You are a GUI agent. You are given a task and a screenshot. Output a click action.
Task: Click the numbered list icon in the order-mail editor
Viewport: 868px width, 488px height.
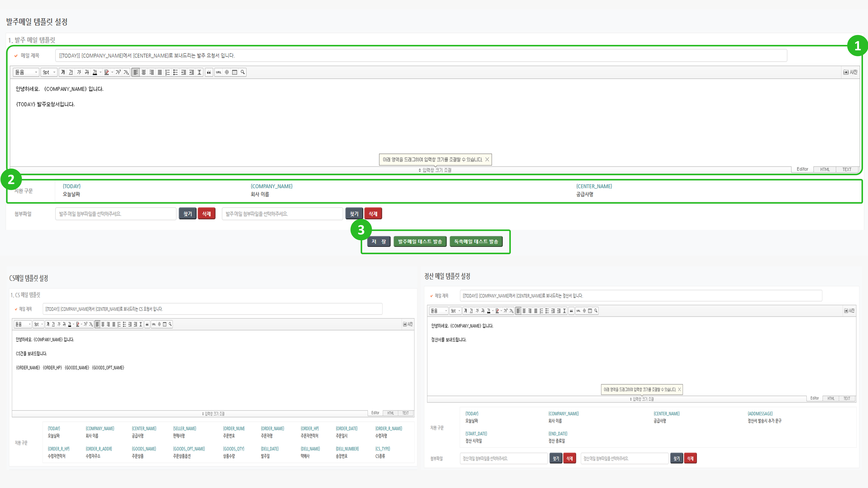[168, 72]
